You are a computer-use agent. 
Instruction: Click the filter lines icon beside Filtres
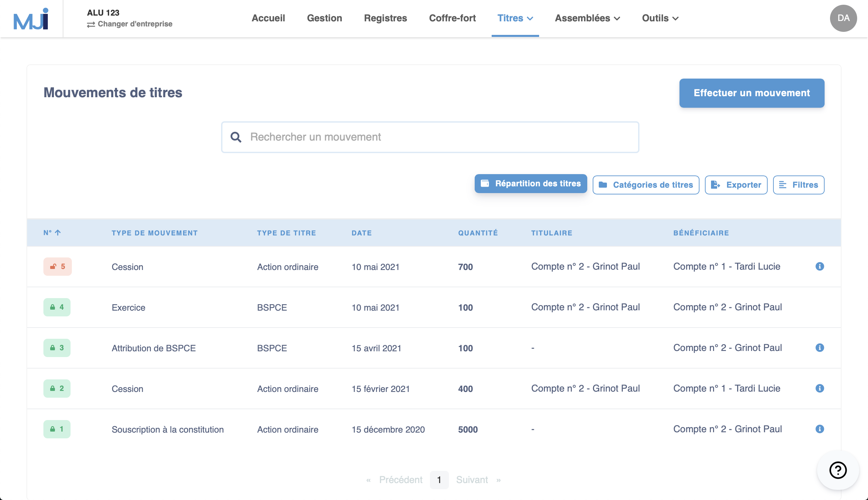coord(783,185)
